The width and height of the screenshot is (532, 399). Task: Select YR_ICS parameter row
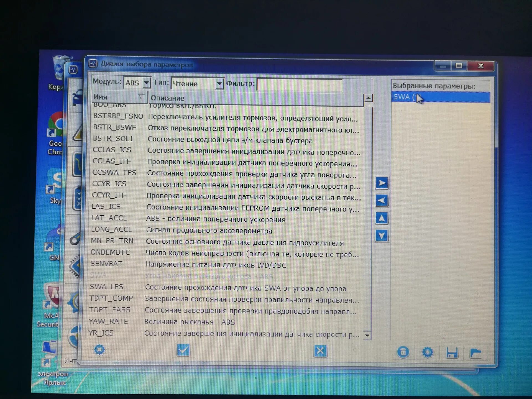click(224, 334)
